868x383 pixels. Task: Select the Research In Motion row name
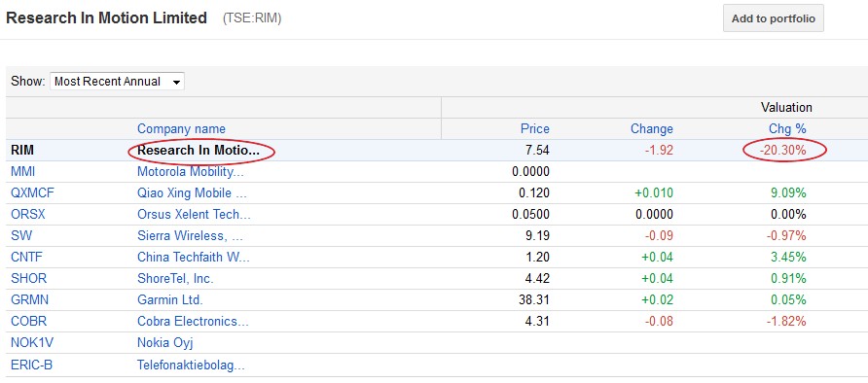199,151
